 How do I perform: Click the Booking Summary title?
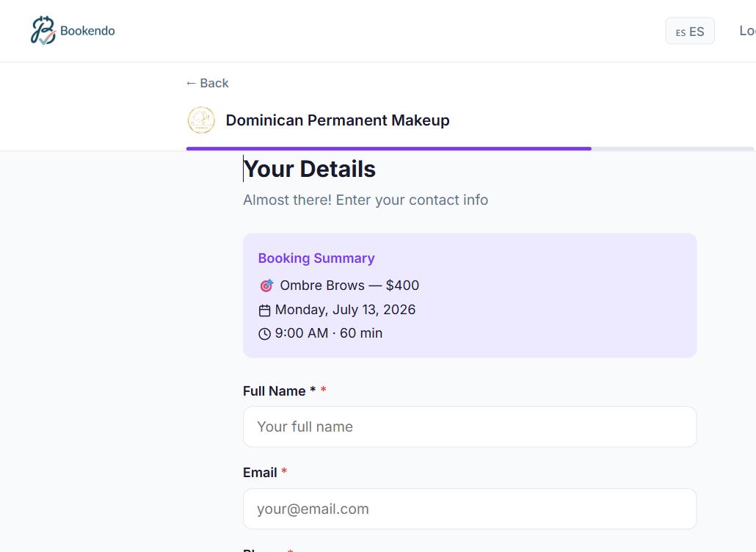point(316,258)
